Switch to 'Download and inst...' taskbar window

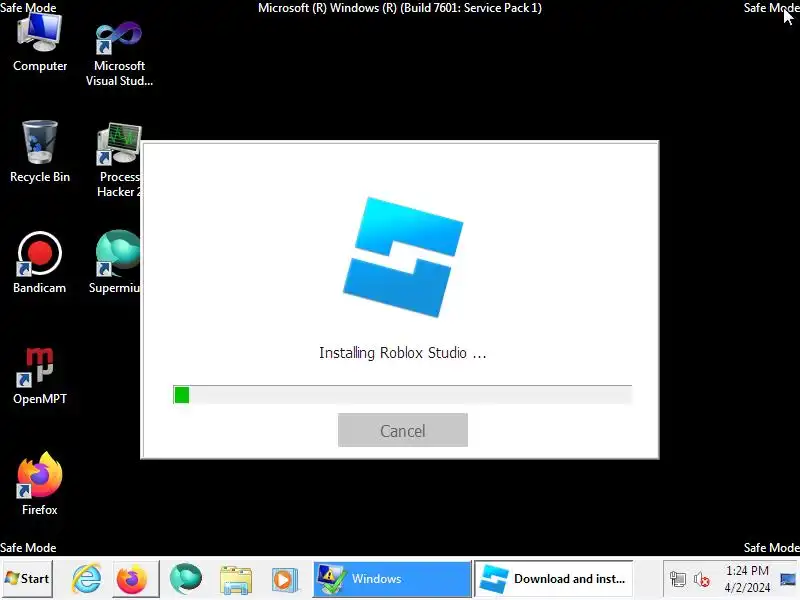point(554,579)
